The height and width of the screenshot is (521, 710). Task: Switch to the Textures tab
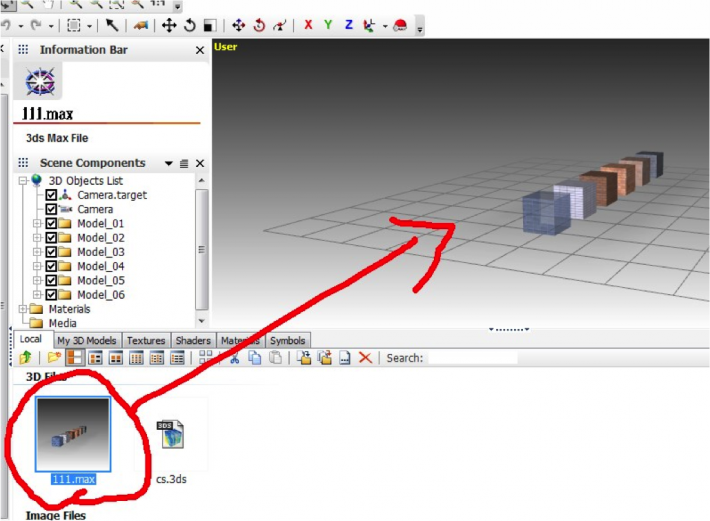tap(146, 340)
